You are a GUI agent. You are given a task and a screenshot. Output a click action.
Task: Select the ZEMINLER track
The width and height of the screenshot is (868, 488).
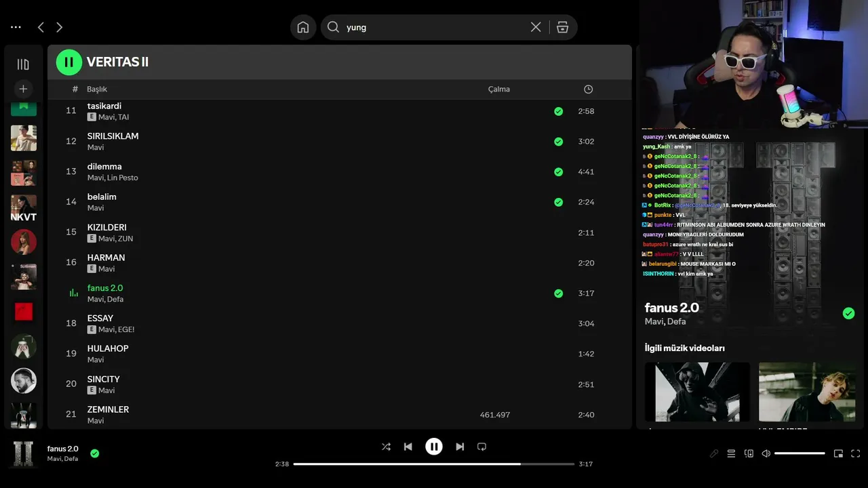coord(339,415)
